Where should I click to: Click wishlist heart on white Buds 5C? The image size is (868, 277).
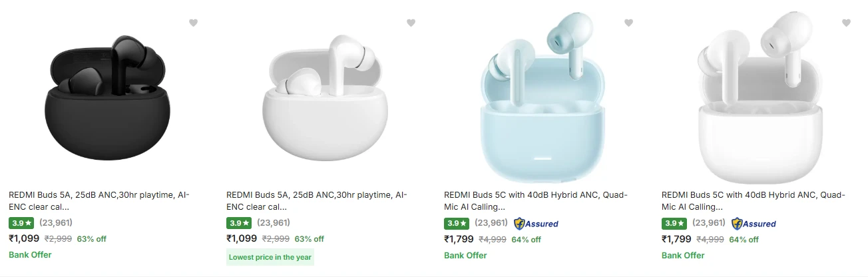846,23
